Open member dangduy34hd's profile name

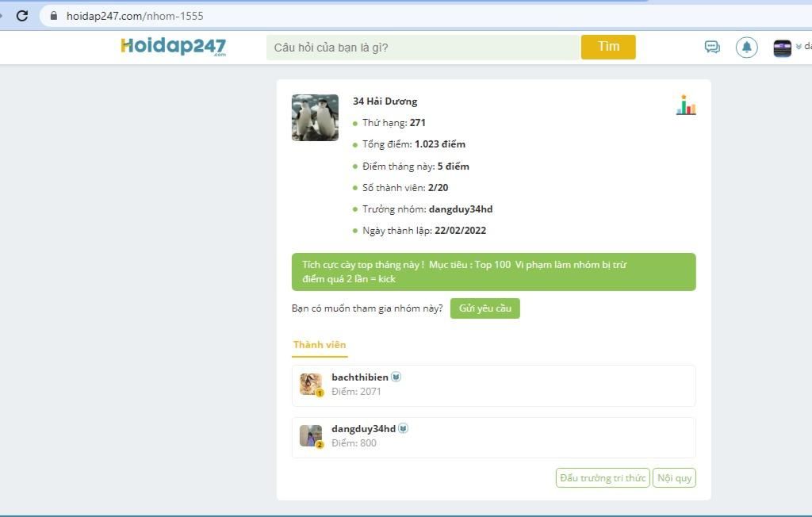pyautogui.click(x=363, y=429)
